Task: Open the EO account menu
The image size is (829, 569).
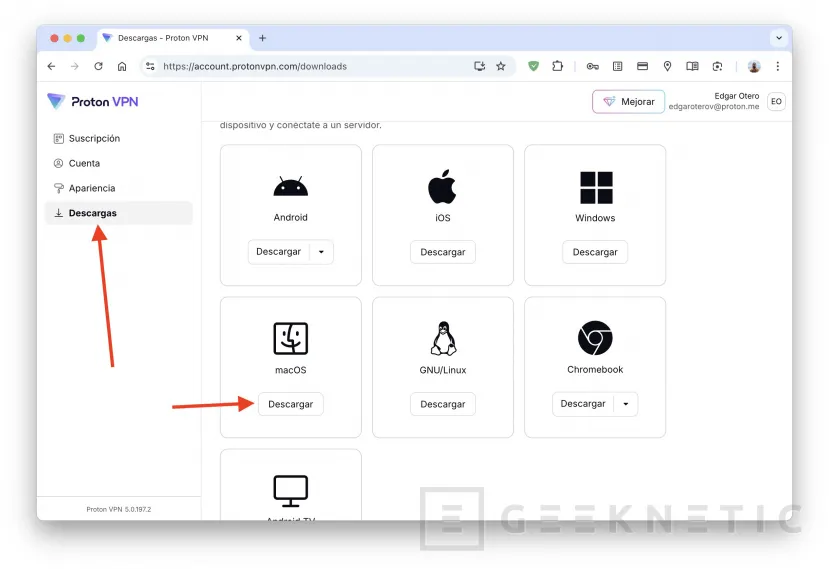Action: (776, 102)
